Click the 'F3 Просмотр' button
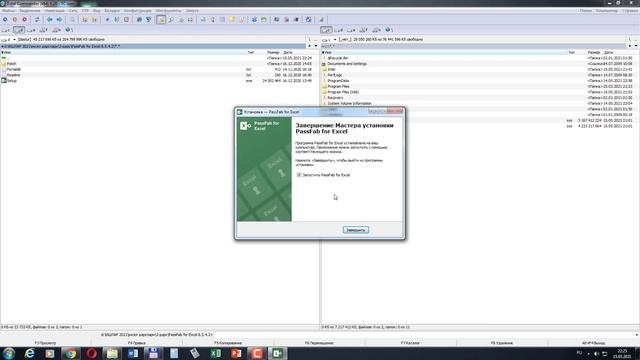 point(45,343)
